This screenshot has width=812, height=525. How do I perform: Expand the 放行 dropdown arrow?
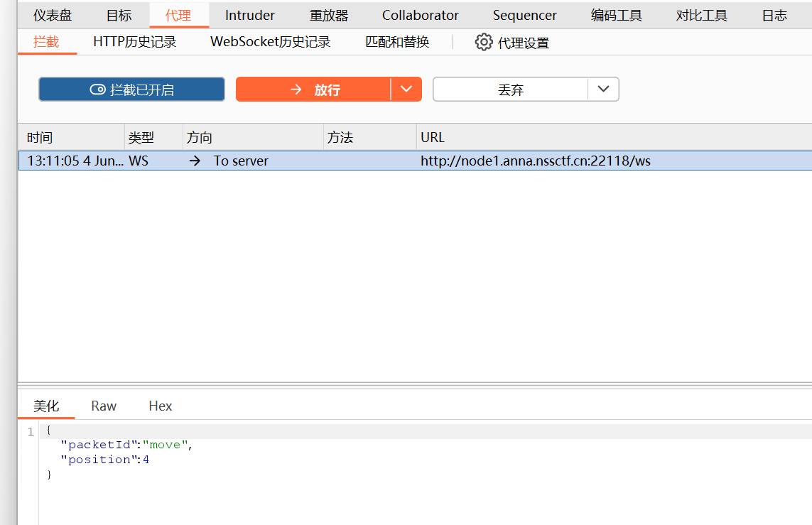pyautogui.click(x=406, y=89)
